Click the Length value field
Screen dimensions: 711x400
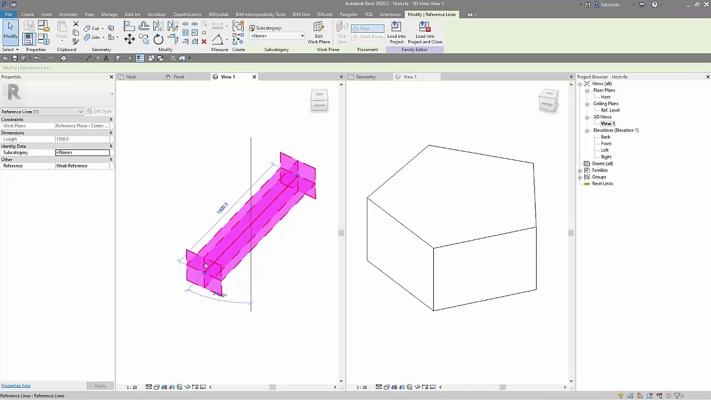(82, 139)
